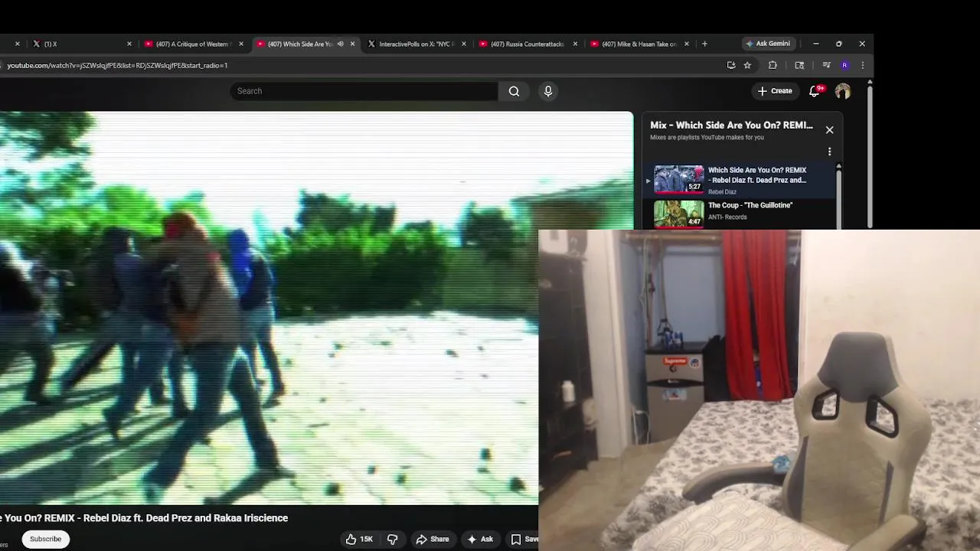Click the Share button

click(x=432, y=539)
